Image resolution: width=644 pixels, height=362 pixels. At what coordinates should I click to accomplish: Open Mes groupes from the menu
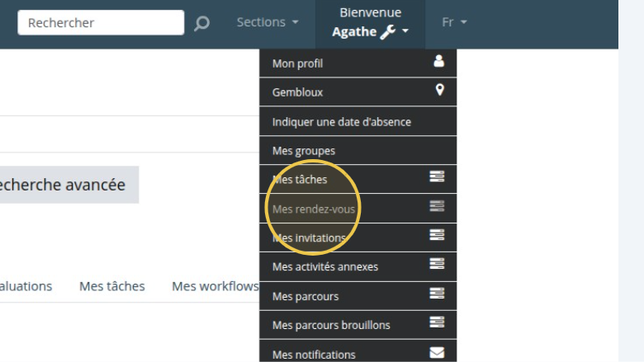tap(304, 151)
